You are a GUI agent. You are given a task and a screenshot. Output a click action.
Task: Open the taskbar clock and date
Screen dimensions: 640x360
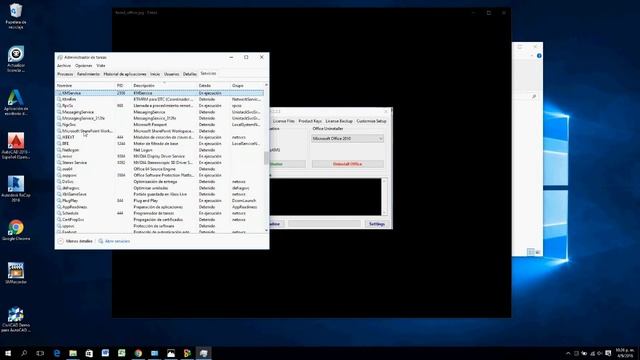click(x=625, y=353)
